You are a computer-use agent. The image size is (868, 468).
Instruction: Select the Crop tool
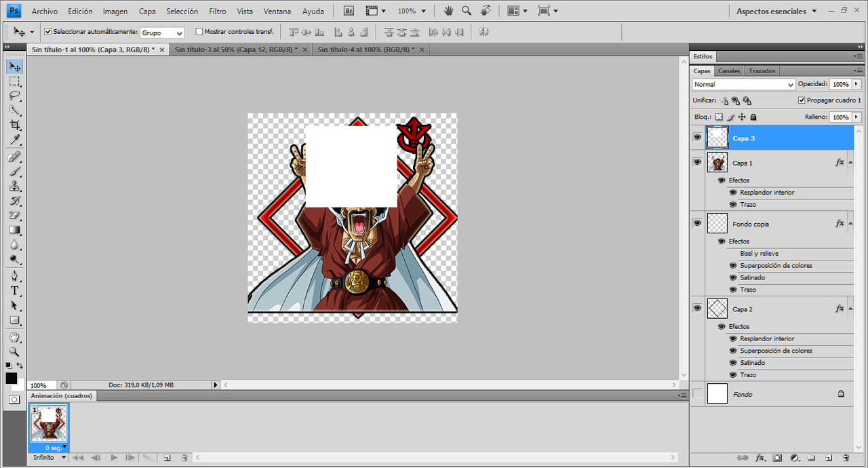tap(14, 125)
